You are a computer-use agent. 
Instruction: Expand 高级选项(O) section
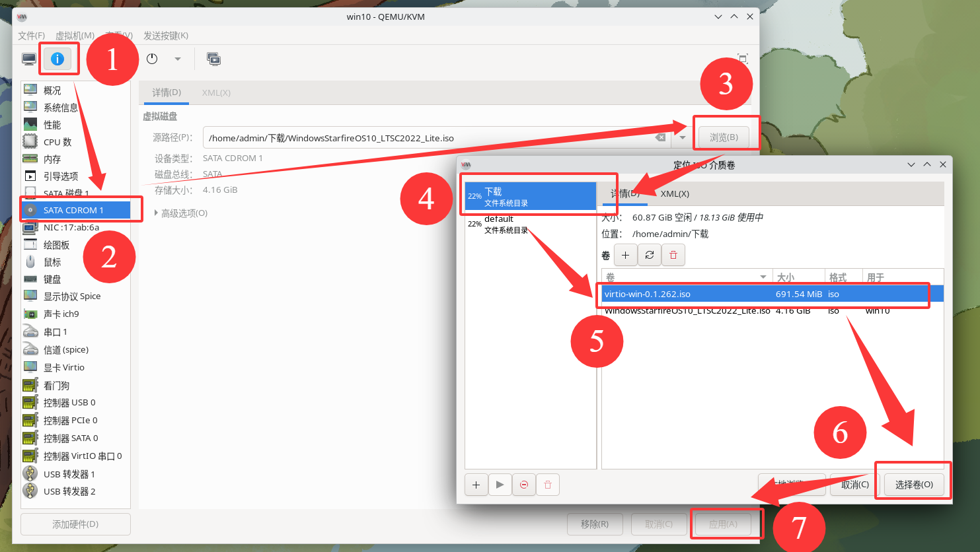181,213
